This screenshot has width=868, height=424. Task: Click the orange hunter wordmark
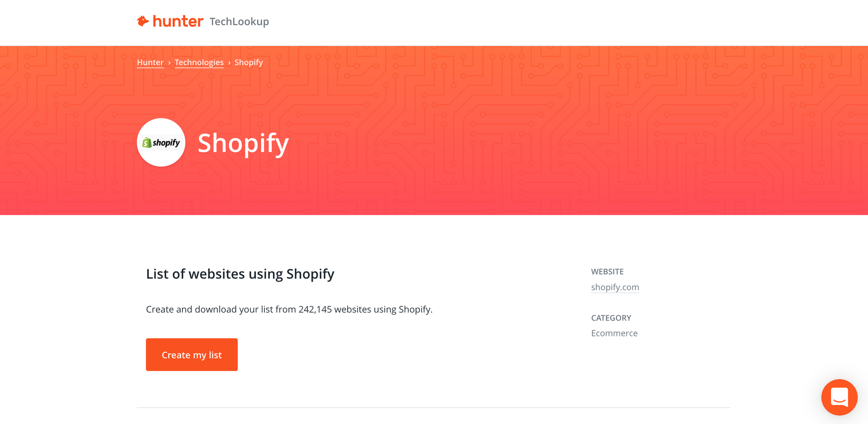click(x=178, y=21)
